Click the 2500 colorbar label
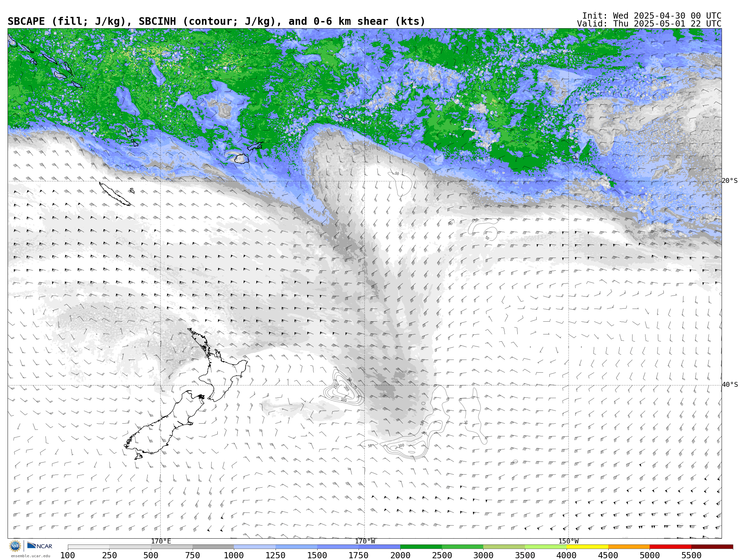The width and height of the screenshot is (744, 560). 442,556
